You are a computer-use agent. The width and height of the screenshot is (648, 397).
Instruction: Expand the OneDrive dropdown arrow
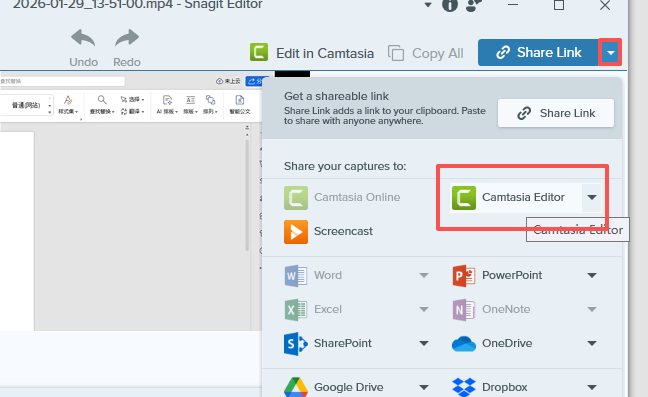click(592, 343)
